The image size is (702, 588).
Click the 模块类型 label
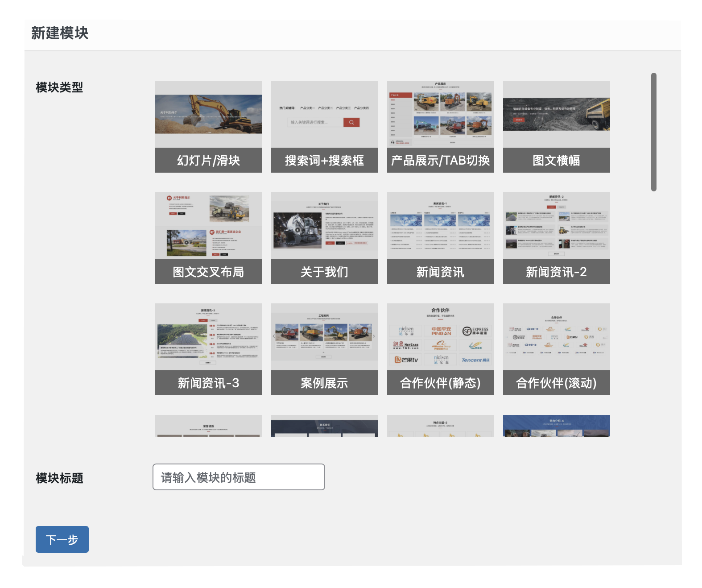coord(59,87)
